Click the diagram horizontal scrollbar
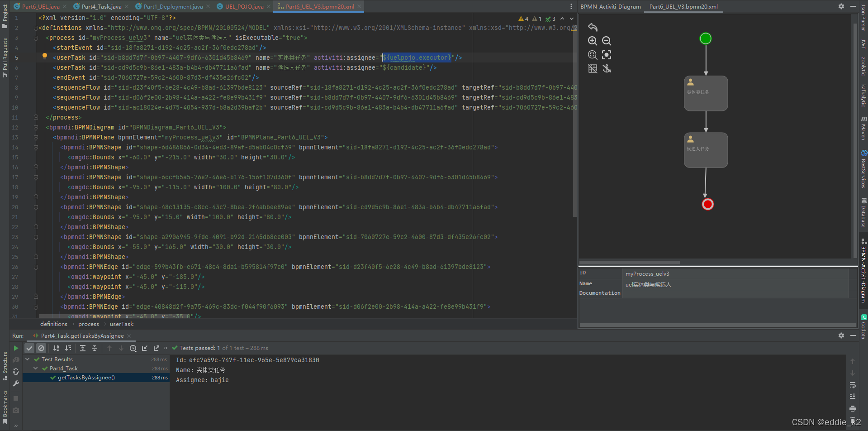Screen dimensions: 868x431 [629, 263]
